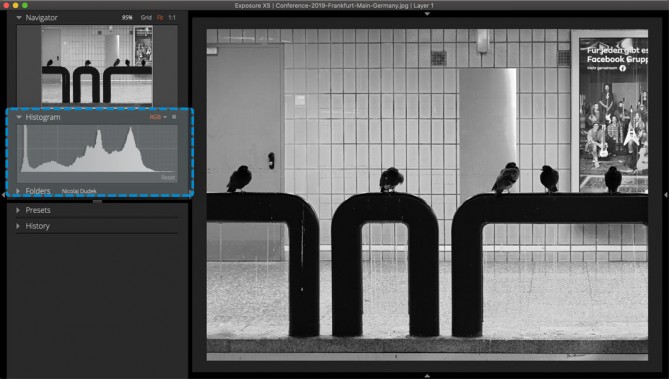Screen dimensions: 669x379
Task: Maximize the window with the green button
Action: 25,5
